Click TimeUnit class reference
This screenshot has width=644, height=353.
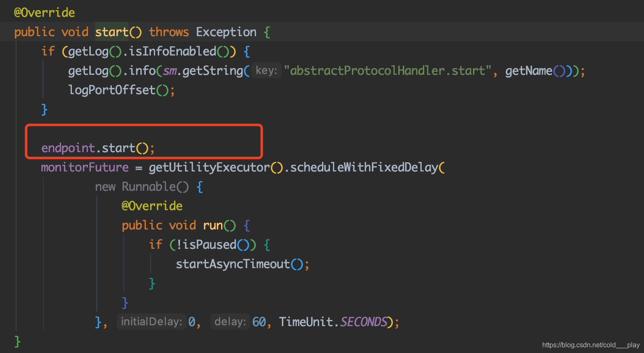306,322
